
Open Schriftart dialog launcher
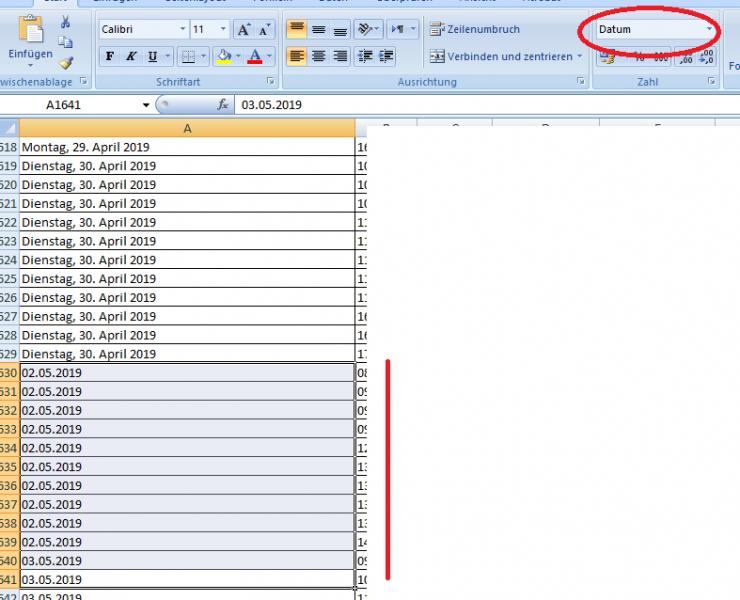(x=271, y=81)
